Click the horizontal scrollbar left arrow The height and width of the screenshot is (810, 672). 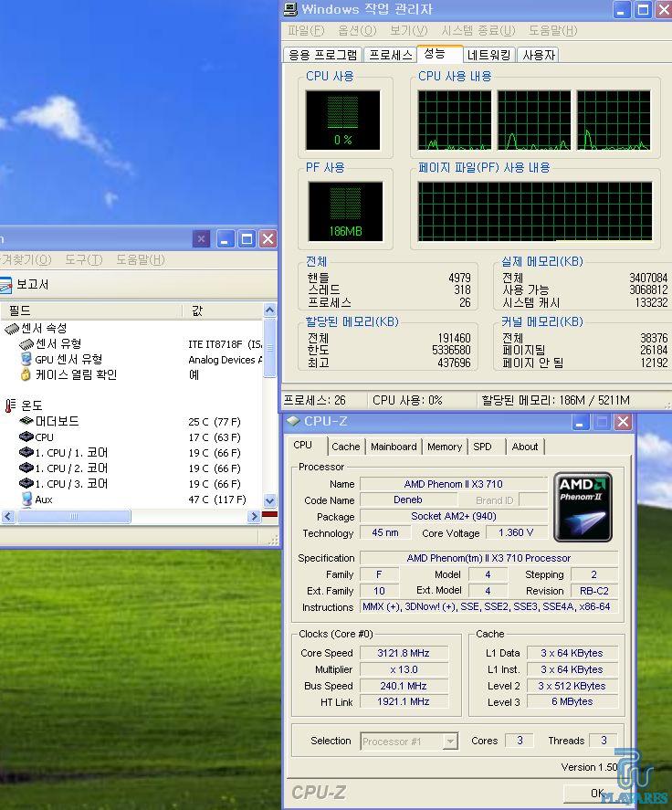point(7,516)
